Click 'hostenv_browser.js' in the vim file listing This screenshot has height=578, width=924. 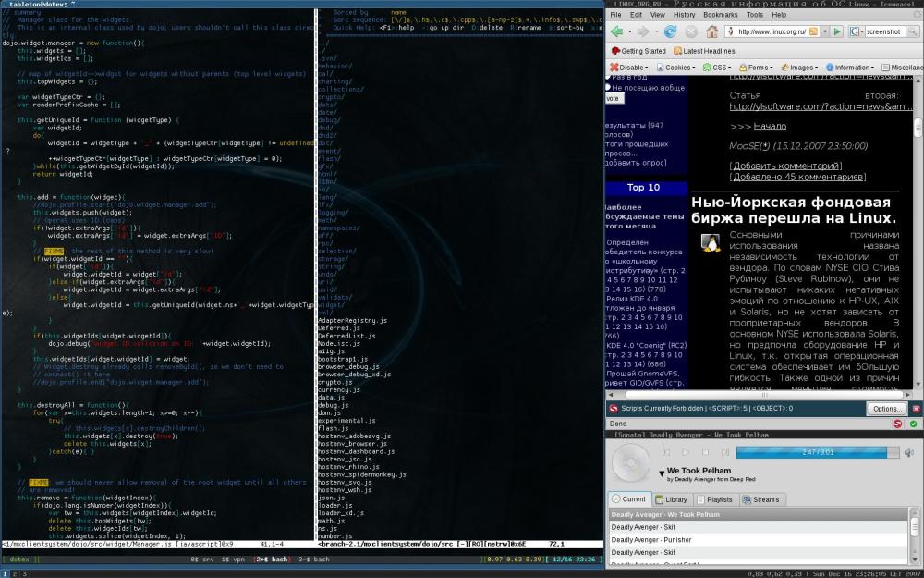(x=352, y=444)
